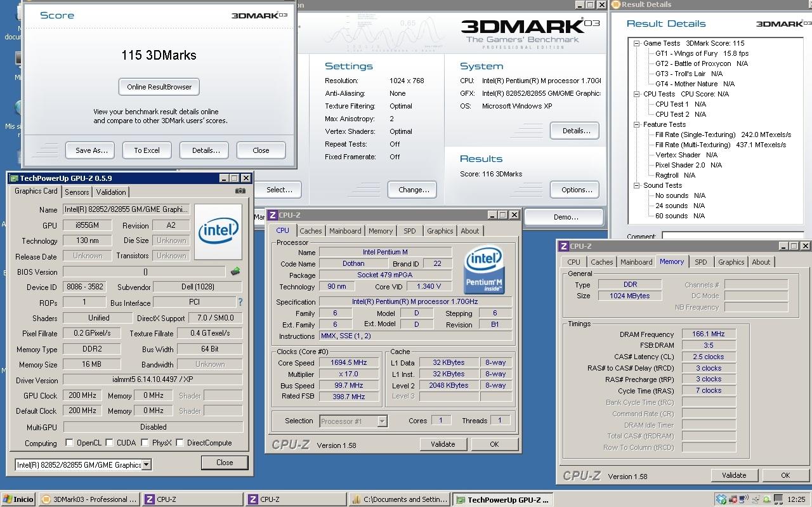Select the Ragtroll result row
Viewport: 812px width, 507px height.
675,175
